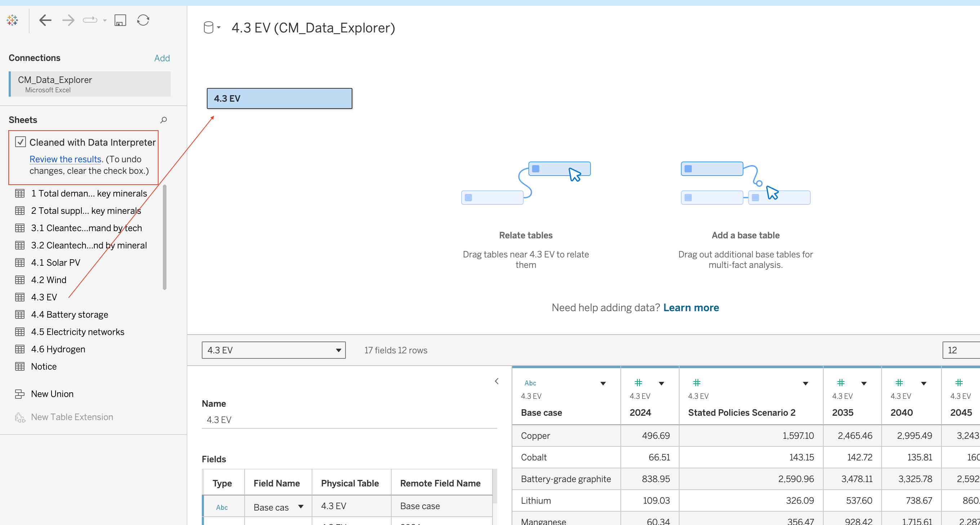Click the database cylinder icon by the title
The image size is (980, 525).
tap(209, 27)
